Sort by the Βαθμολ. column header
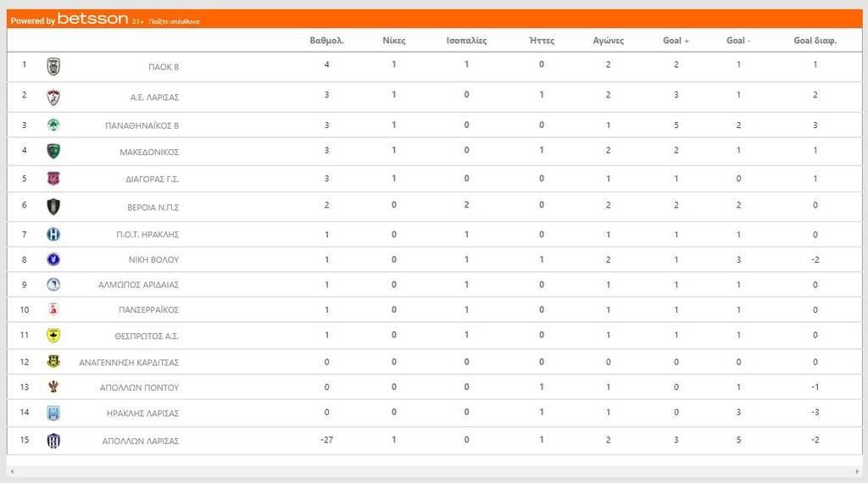This screenshot has width=868, height=483. (x=326, y=41)
